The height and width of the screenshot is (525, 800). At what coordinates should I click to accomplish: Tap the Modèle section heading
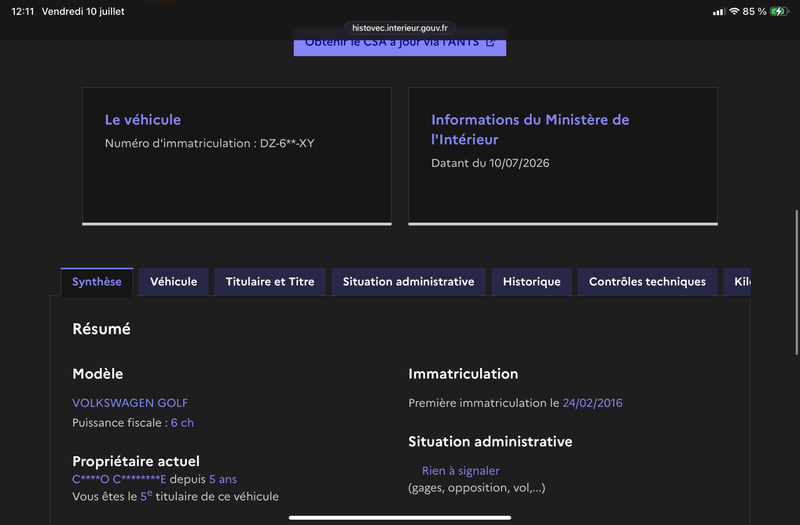tap(97, 374)
